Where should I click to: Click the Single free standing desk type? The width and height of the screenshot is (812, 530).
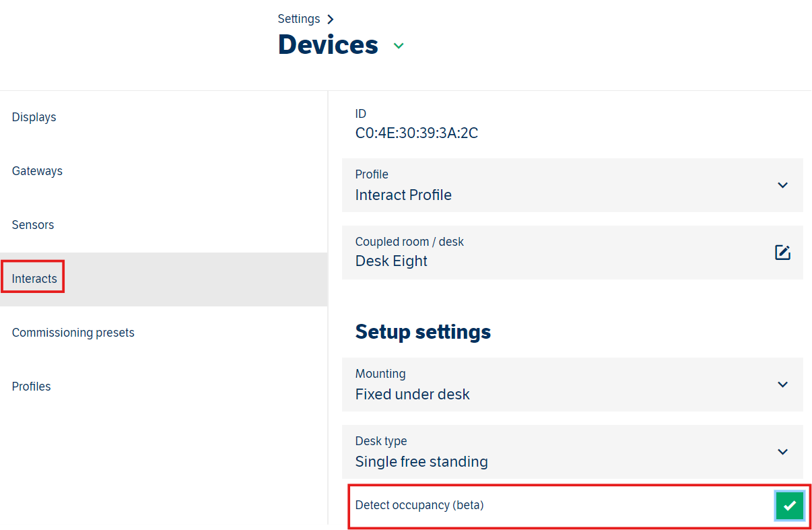[421, 462]
